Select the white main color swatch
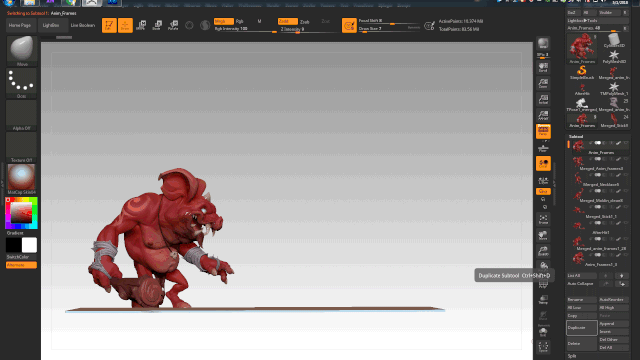The image size is (640, 360). click(29, 245)
